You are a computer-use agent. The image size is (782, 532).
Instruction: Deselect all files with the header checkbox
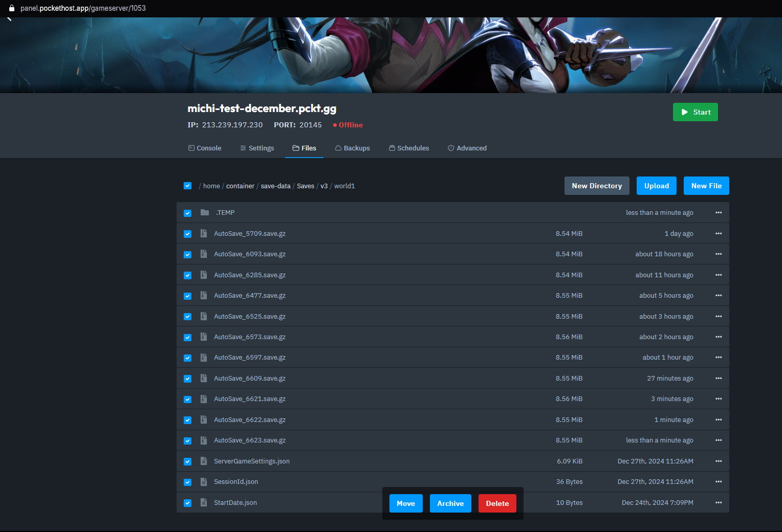187,186
